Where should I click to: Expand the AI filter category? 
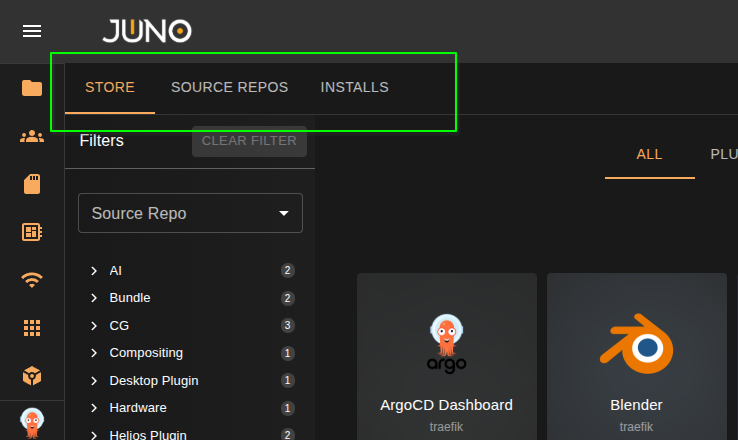(x=94, y=271)
